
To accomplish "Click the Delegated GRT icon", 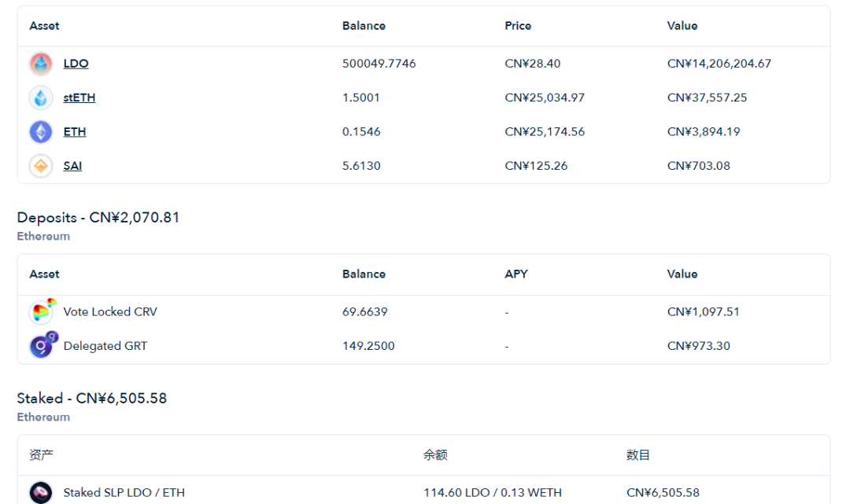I will pos(42,346).
